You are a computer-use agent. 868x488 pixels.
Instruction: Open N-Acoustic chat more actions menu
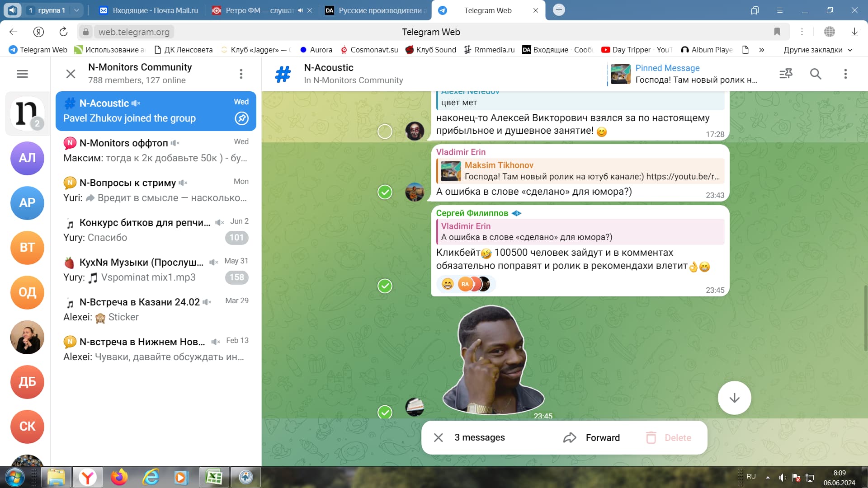pyautogui.click(x=845, y=74)
